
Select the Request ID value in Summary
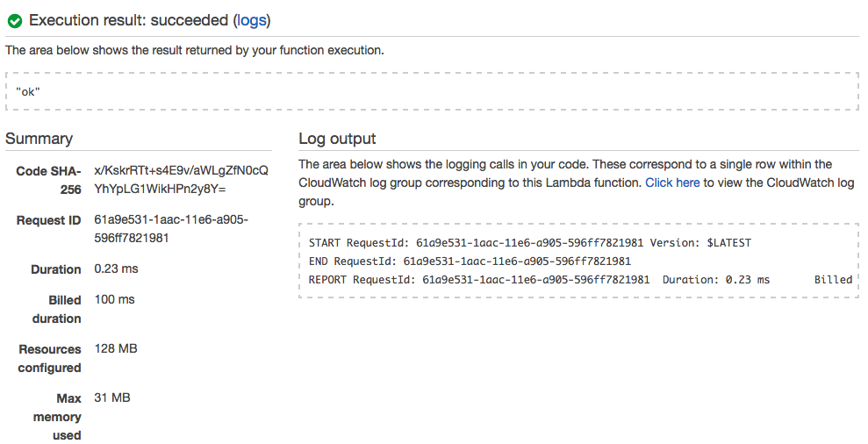click(170, 228)
